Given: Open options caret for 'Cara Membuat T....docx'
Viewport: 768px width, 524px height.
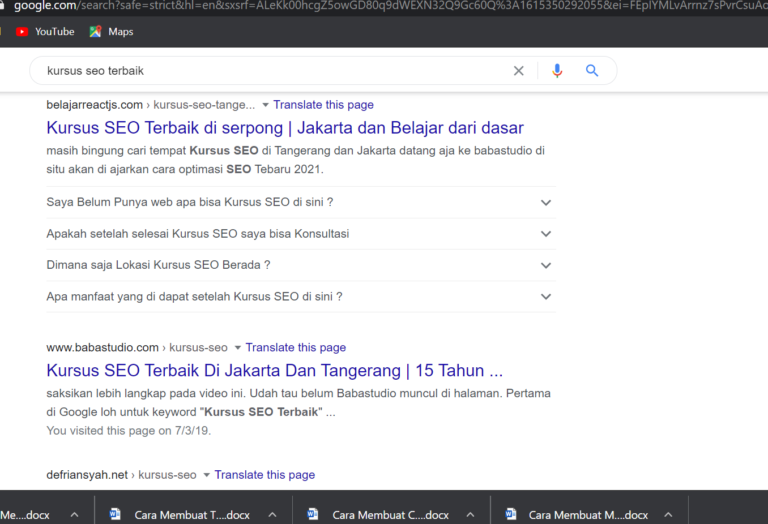Looking at the screenshot, I should (x=272, y=515).
